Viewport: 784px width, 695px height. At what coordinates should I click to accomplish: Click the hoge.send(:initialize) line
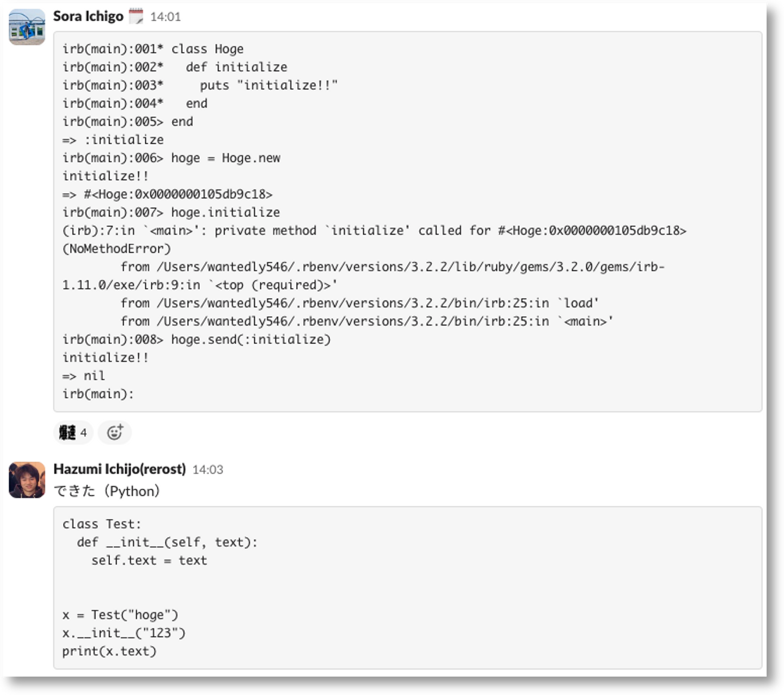250,340
